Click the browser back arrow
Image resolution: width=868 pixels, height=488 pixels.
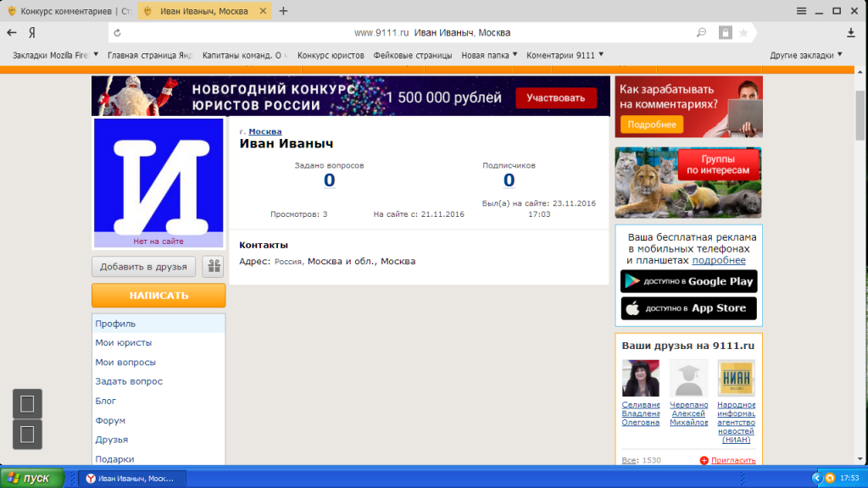12,32
